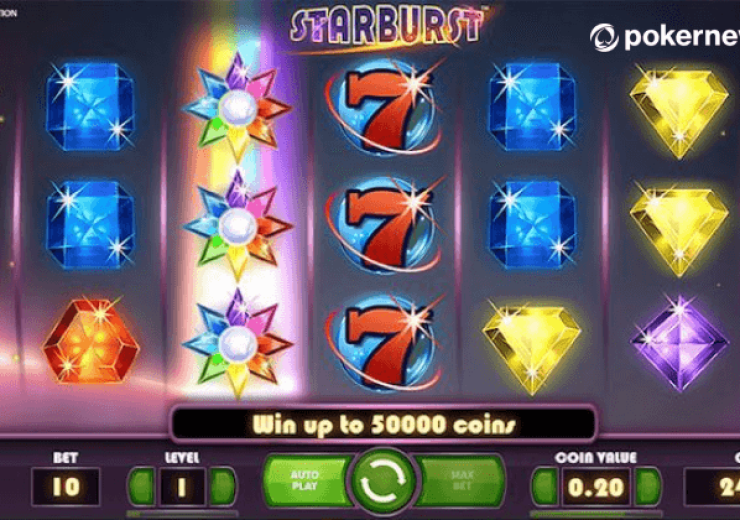
Task: Click the Starburst game logo
Action: pyautogui.click(x=386, y=26)
